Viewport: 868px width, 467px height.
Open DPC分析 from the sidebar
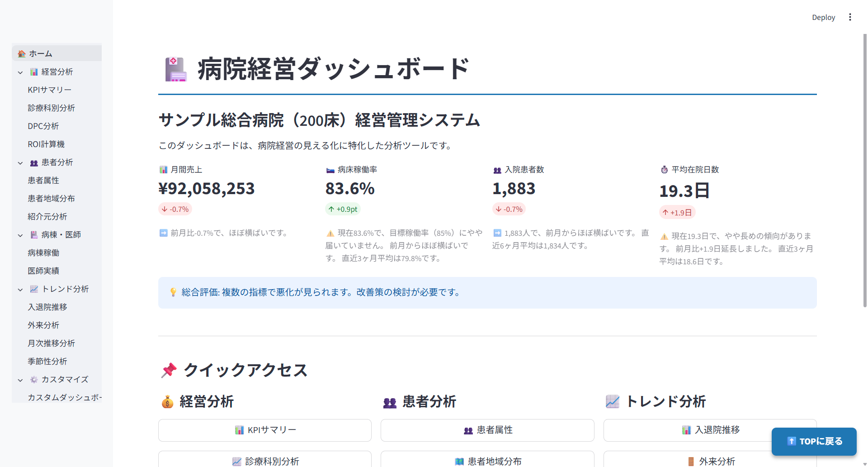43,126
